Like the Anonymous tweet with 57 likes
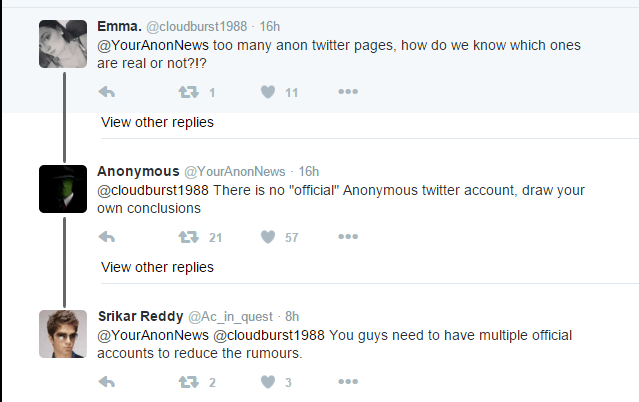 pos(268,237)
